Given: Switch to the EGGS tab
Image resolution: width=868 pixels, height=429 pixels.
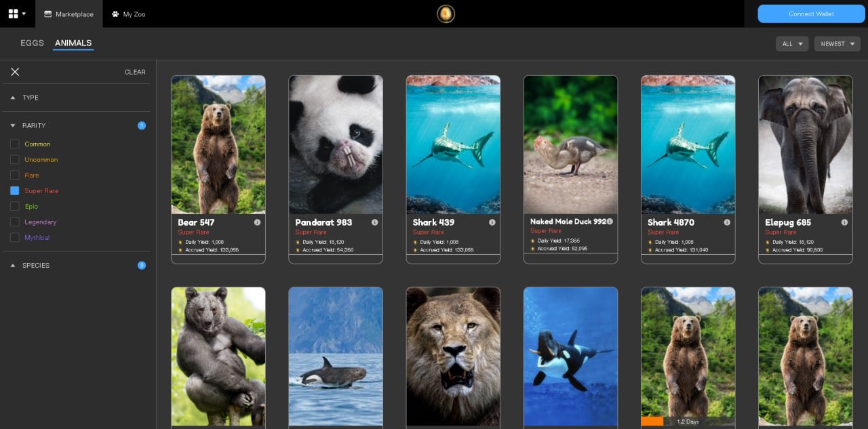Looking at the screenshot, I should [32, 43].
